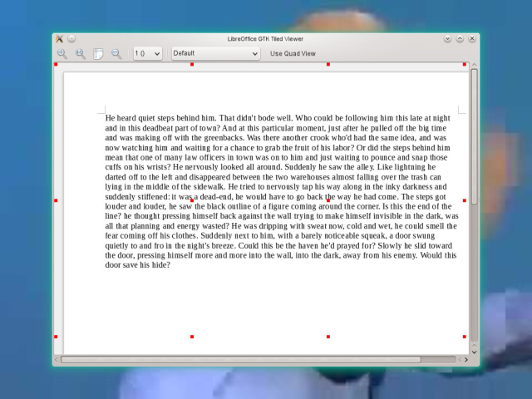
Task: Click the LibreOffice GTK Tiled Viewer title bar
Action: 266,38
